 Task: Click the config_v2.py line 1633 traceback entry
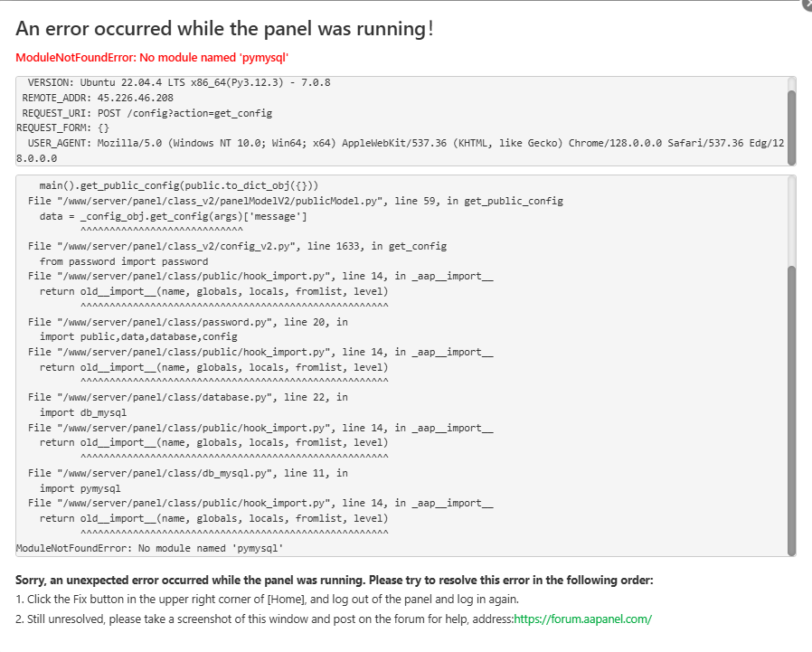(237, 246)
